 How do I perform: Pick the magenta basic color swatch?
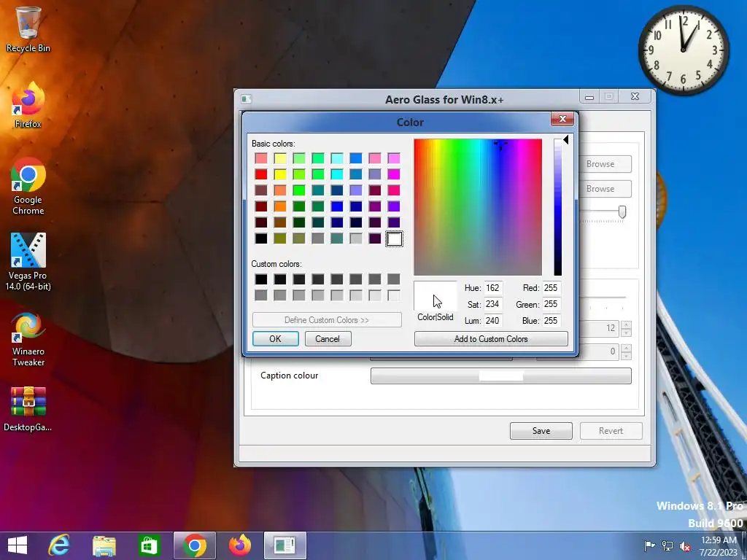coord(394,174)
